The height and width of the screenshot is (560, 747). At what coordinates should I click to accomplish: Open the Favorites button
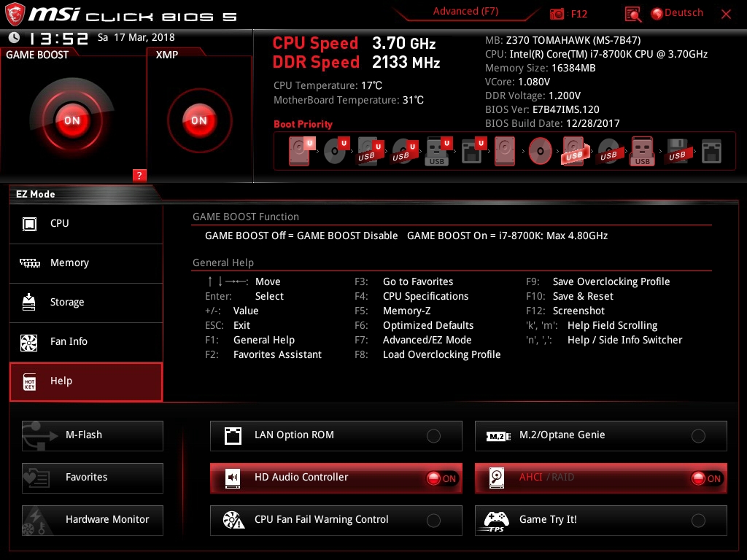(93, 478)
